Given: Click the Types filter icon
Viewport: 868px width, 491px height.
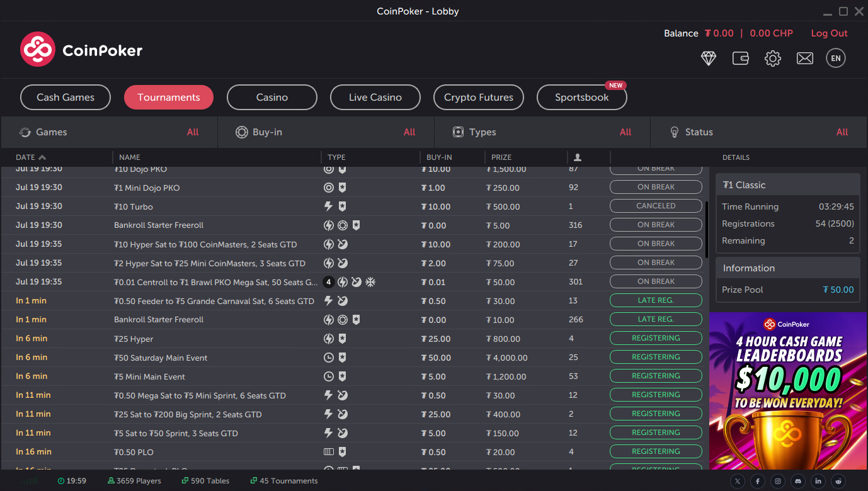Looking at the screenshot, I should [459, 132].
